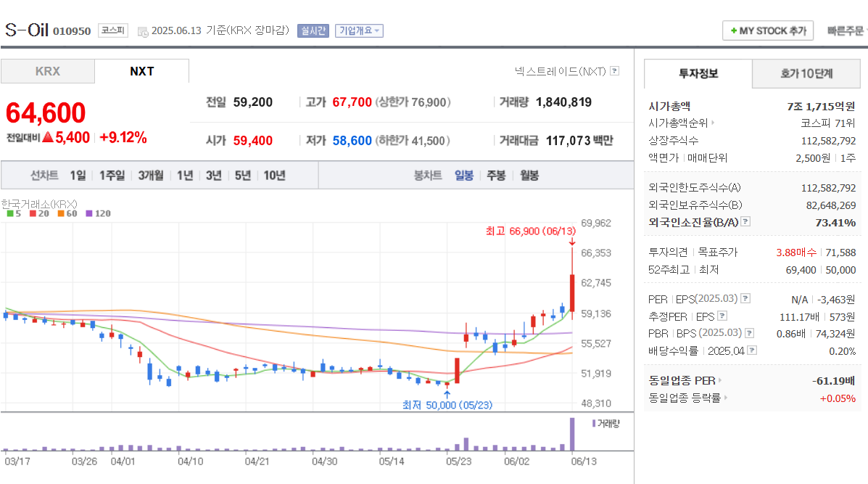Screen dimensions: 868x484
Task: Click the 외국인보유주식수 value 82,648,269
Action: pos(830,205)
